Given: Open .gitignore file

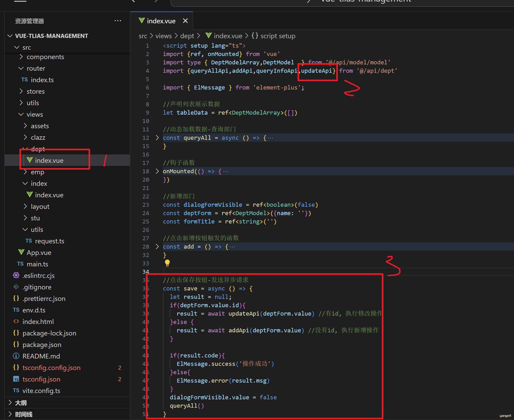Looking at the screenshot, I should (37, 287).
